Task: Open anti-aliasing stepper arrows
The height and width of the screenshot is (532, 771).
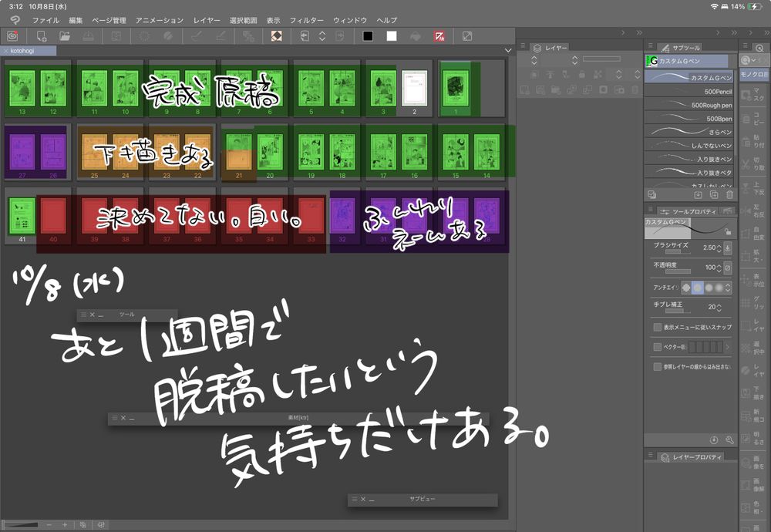Action: pos(729,287)
